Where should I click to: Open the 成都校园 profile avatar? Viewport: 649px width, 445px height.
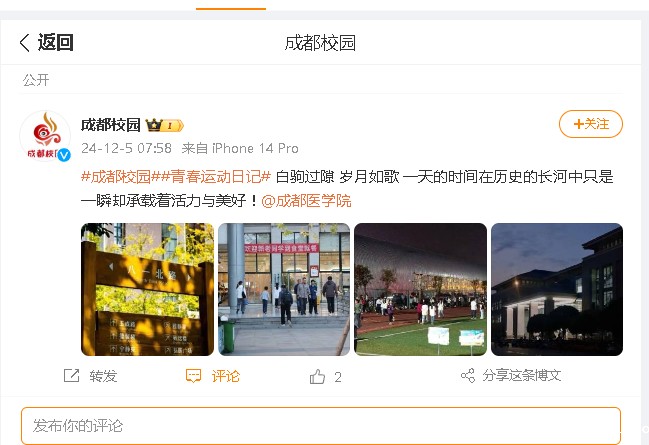tap(45, 135)
